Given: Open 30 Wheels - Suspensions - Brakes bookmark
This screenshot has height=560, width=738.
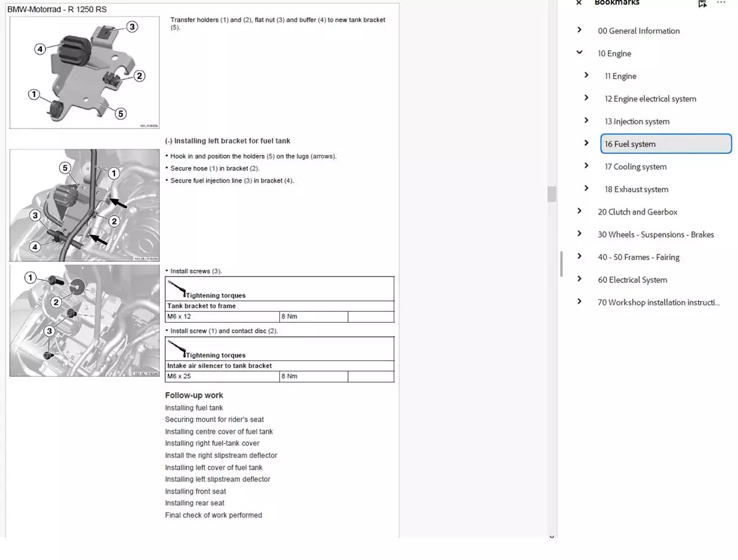Looking at the screenshot, I should pos(656,235).
